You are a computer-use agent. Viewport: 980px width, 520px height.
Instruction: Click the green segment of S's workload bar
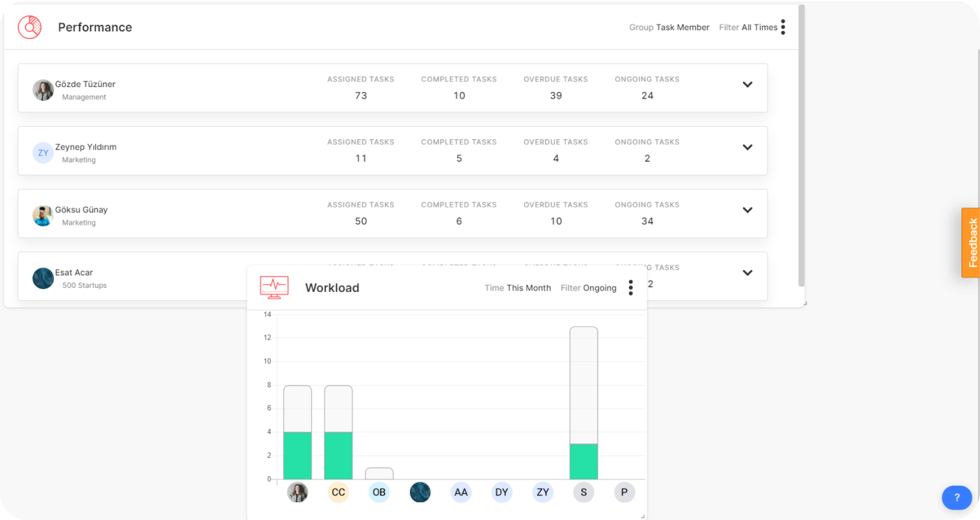[x=584, y=462]
